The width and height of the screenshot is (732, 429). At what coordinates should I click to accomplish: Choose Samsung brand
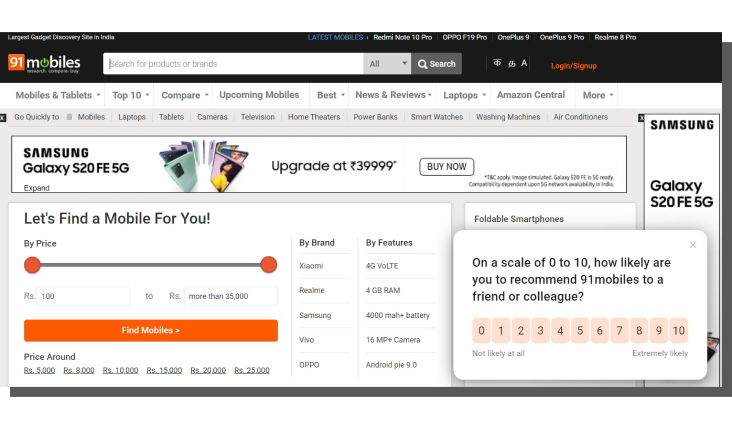[315, 315]
